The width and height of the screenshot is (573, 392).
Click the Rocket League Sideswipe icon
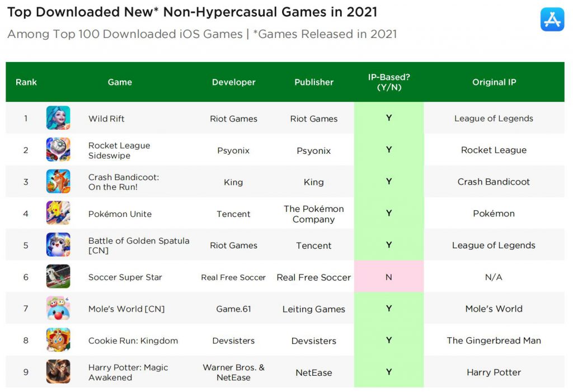58,150
